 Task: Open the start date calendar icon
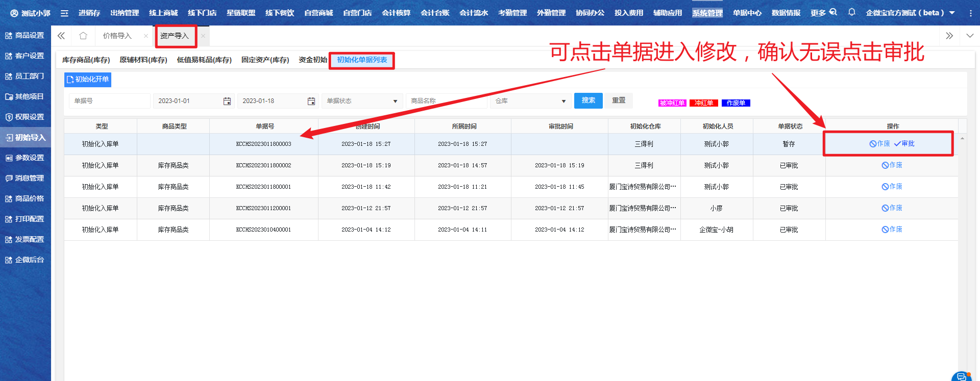227,101
